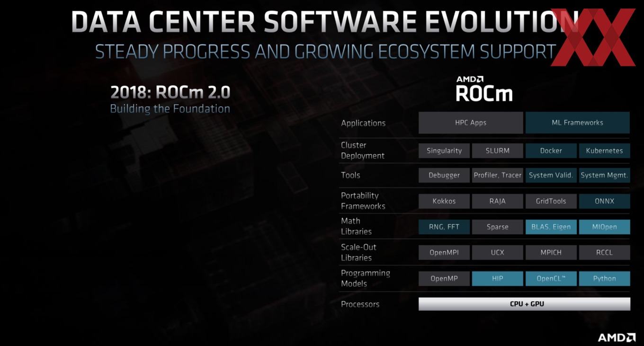
Task: Select the MPICH box
Action: click(551, 252)
